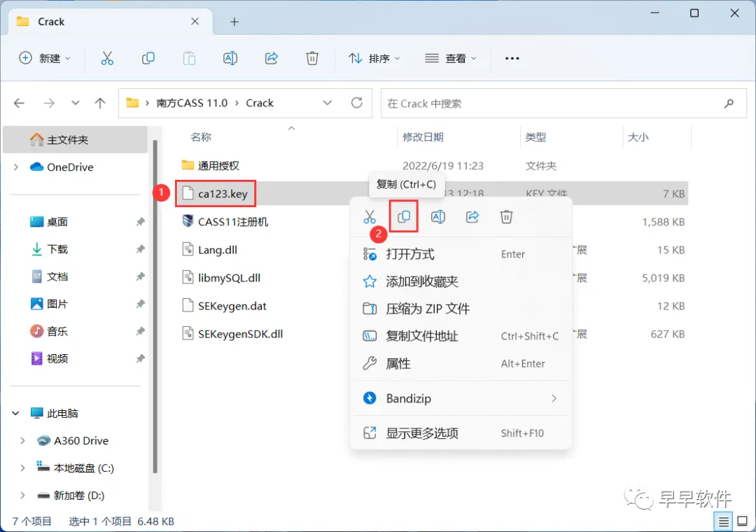Sort by the 名称 column header
756x532 pixels.
pyautogui.click(x=201, y=137)
